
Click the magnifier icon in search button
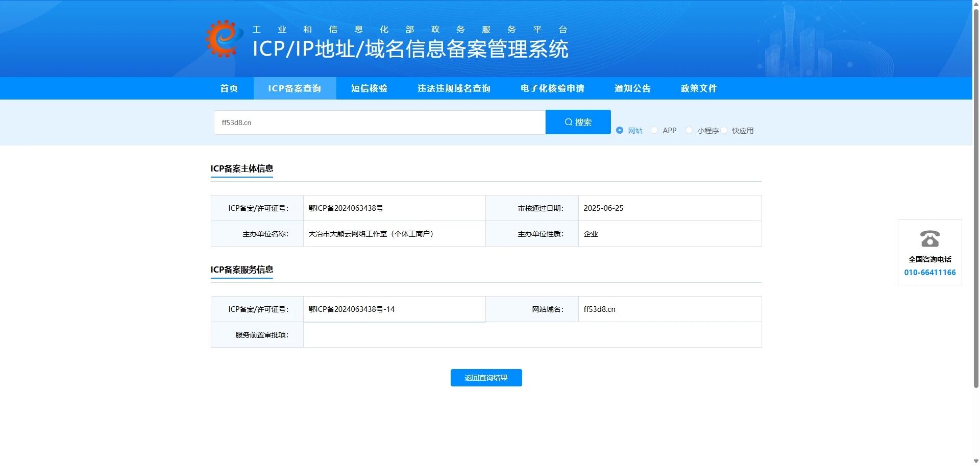click(568, 122)
